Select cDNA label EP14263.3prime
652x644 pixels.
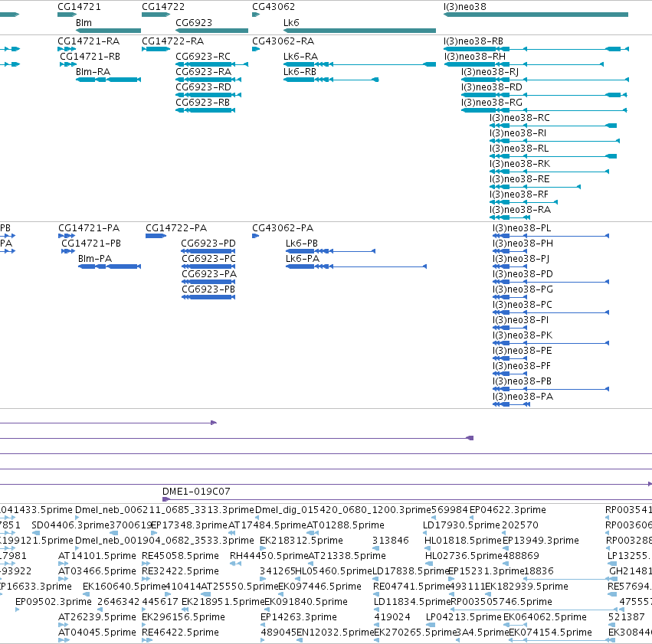pos(299,617)
